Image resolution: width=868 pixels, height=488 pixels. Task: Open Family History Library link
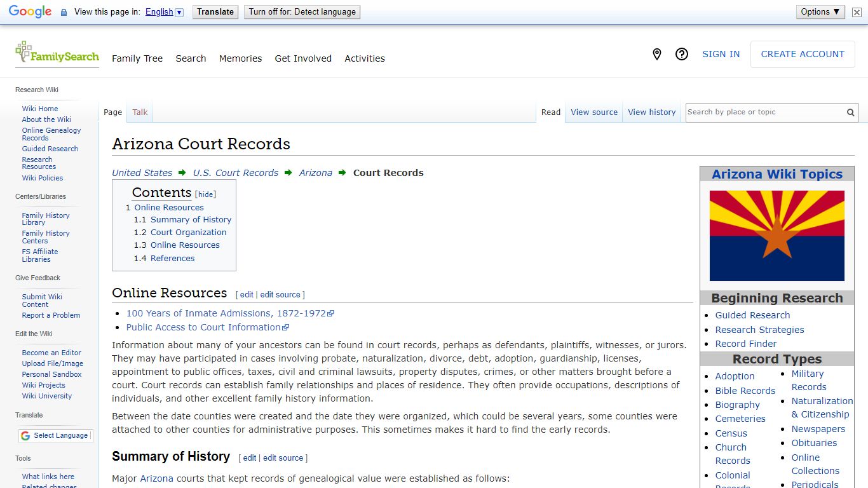(46, 219)
